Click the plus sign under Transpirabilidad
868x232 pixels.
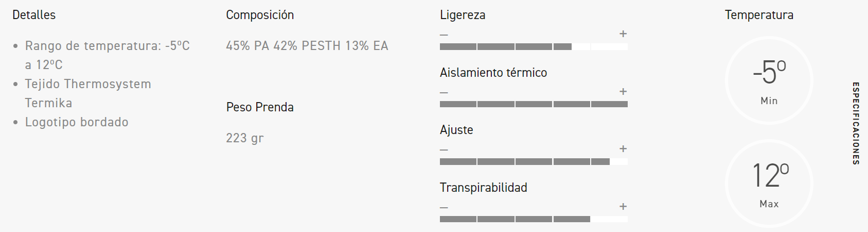623,207
